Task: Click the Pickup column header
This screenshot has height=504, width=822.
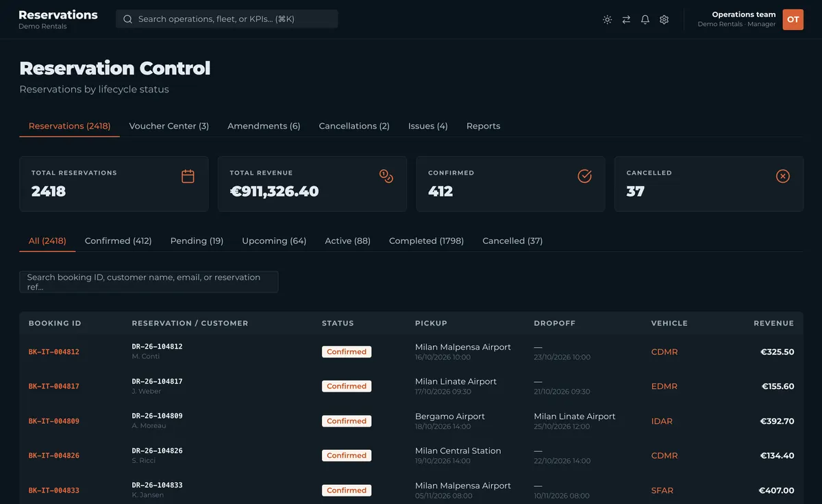Action: click(x=431, y=323)
